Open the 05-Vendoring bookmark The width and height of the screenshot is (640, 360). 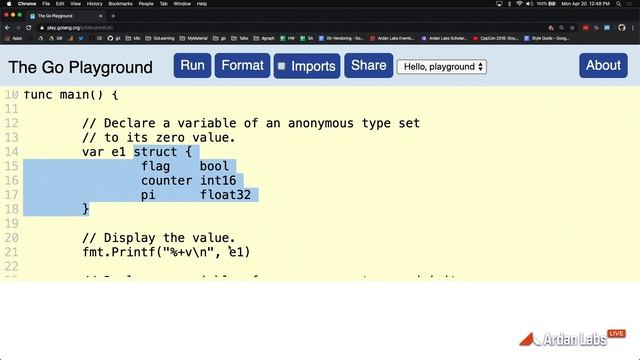[x=341, y=38]
